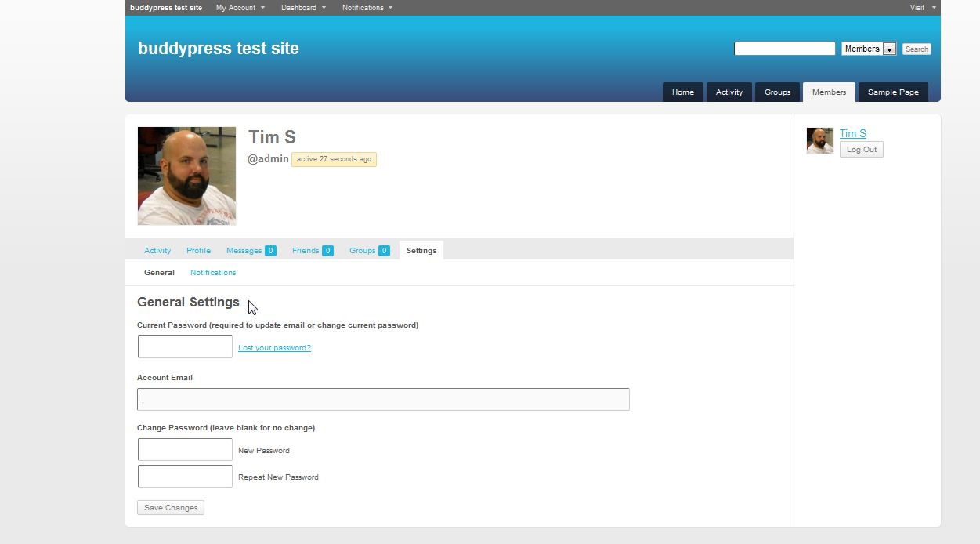The width and height of the screenshot is (980, 544).
Task: Open the Groups main navigation tab
Action: [x=777, y=92]
